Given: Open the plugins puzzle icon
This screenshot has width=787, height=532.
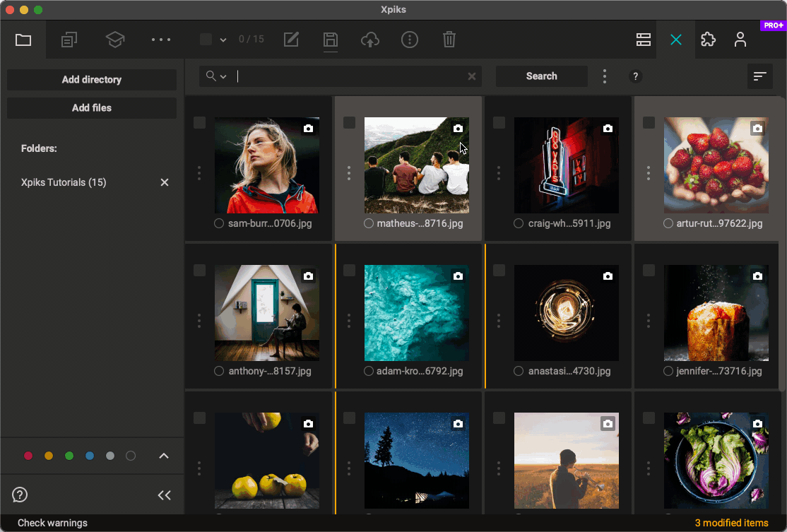Looking at the screenshot, I should pyautogui.click(x=708, y=40).
